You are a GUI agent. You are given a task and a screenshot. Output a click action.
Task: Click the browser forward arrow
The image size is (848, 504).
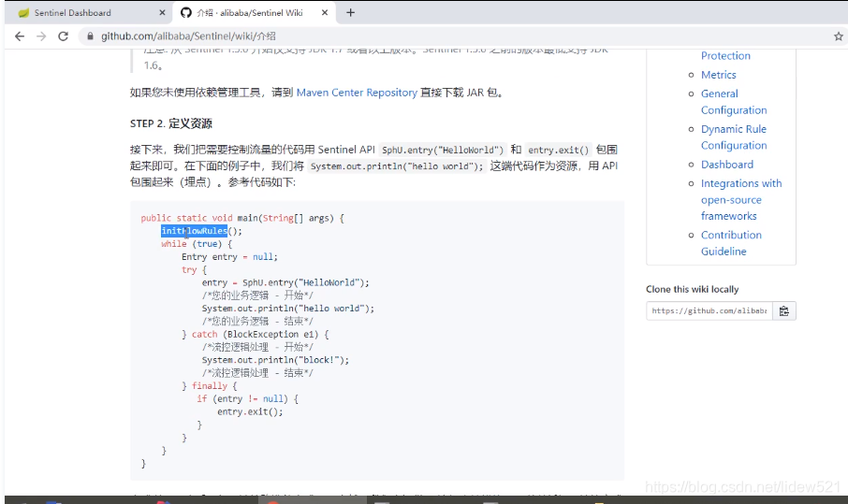tap(41, 36)
